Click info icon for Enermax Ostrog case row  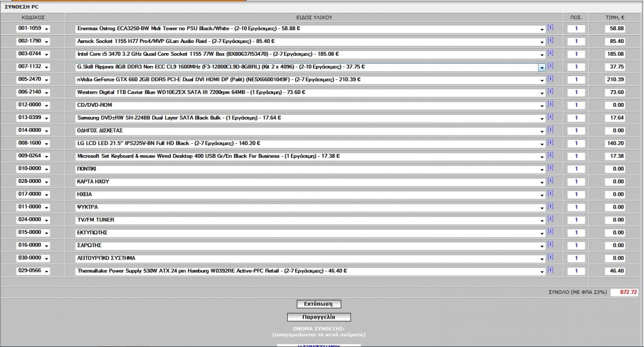(x=550, y=28)
